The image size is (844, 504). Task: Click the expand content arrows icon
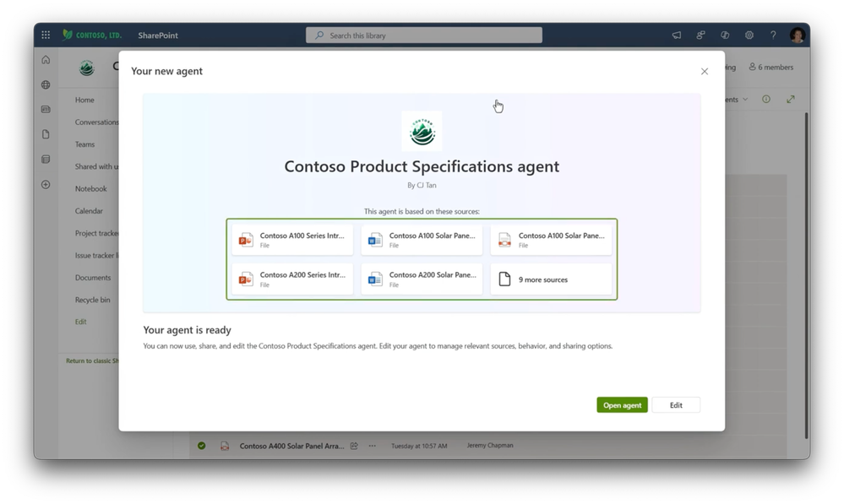(790, 99)
